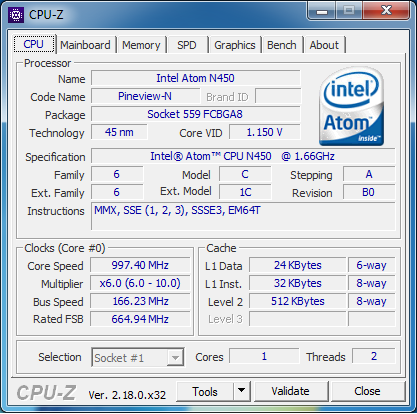Image resolution: width=417 pixels, height=414 pixels.
Task: Click the CPU-Z window title text
Action: pos(46,15)
